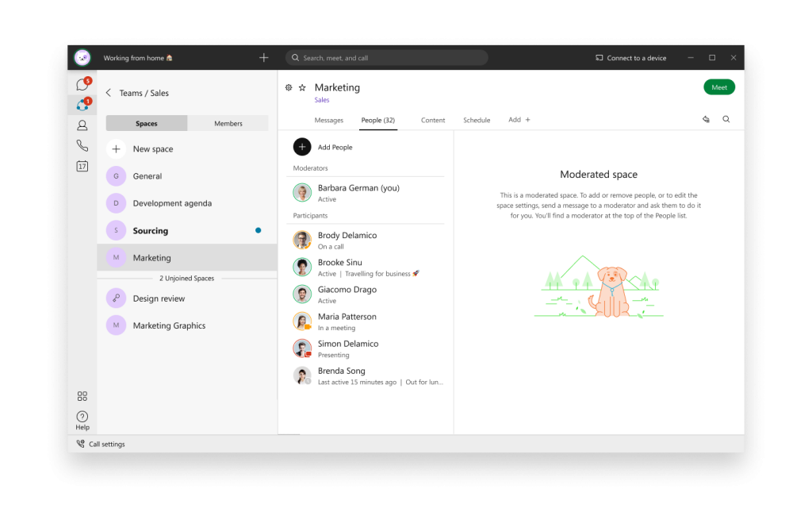Open the Calling phone icon
Viewport: 812px width, 508px height.
point(82,145)
